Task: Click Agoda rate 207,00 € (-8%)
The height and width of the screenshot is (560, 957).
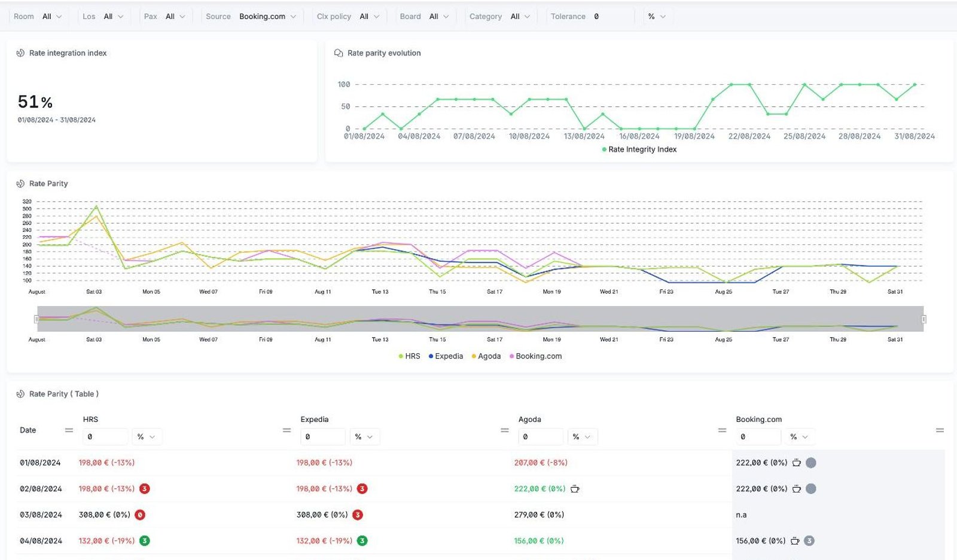Action: click(x=541, y=463)
